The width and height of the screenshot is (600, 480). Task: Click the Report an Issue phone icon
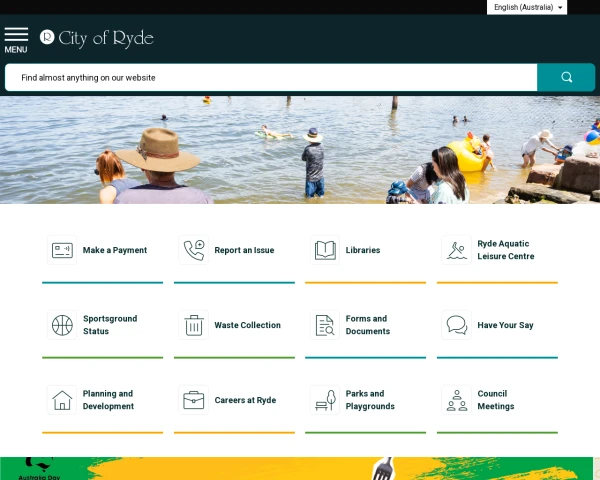click(193, 250)
